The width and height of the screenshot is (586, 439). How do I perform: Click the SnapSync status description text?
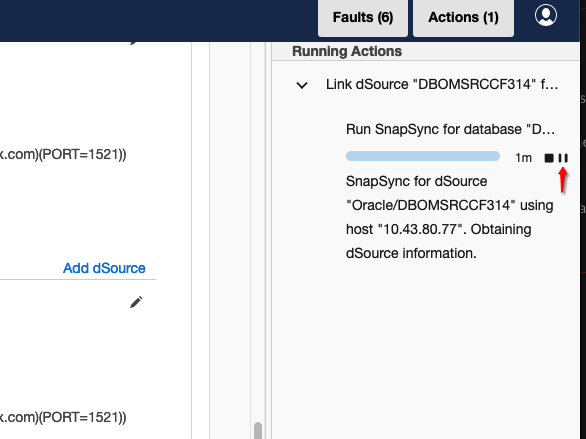[450, 217]
